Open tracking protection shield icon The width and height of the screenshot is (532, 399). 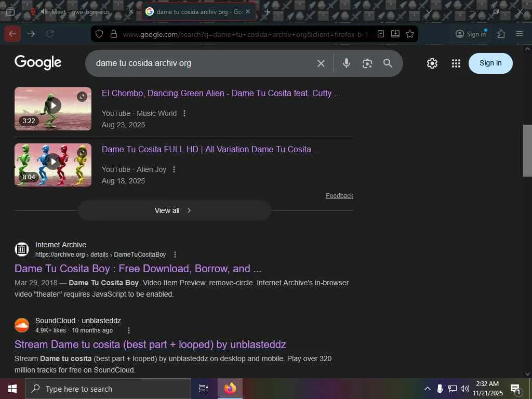tap(99, 34)
